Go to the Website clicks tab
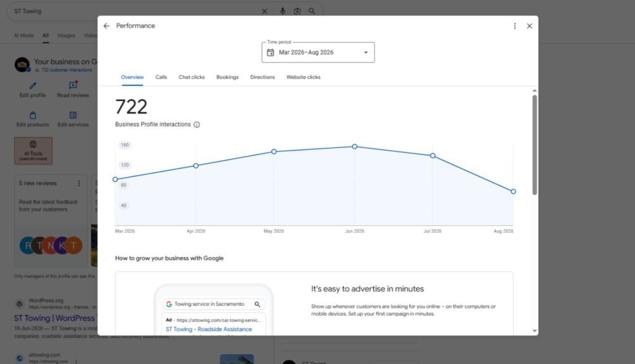The width and height of the screenshot is (635, 364). coord(303,77)
